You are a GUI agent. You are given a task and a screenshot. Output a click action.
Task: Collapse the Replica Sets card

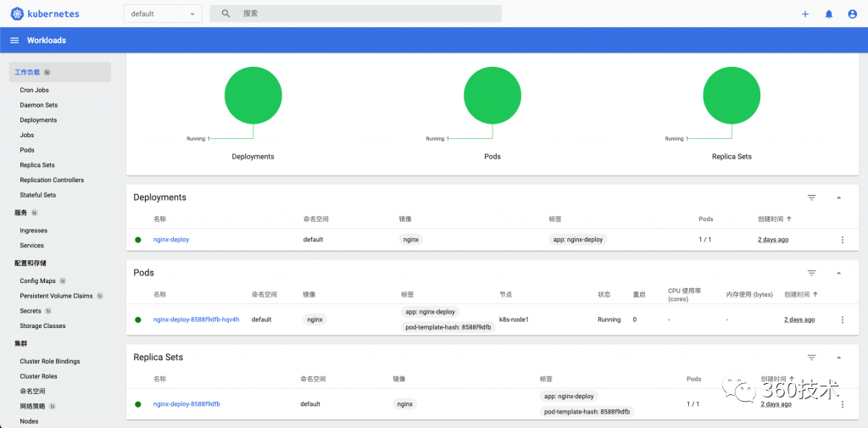(838, 358)
